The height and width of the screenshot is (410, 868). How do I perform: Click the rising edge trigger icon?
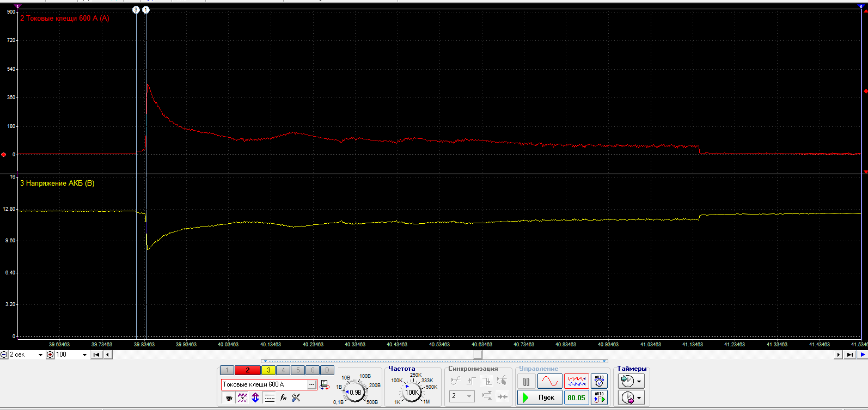tap(471, 381)
